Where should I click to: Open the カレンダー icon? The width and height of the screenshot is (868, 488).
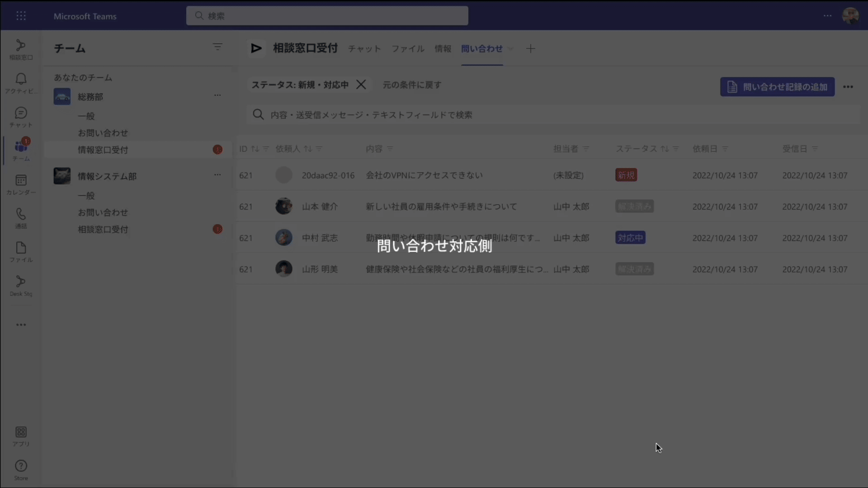pyautogui.click(x=21, y=184)
